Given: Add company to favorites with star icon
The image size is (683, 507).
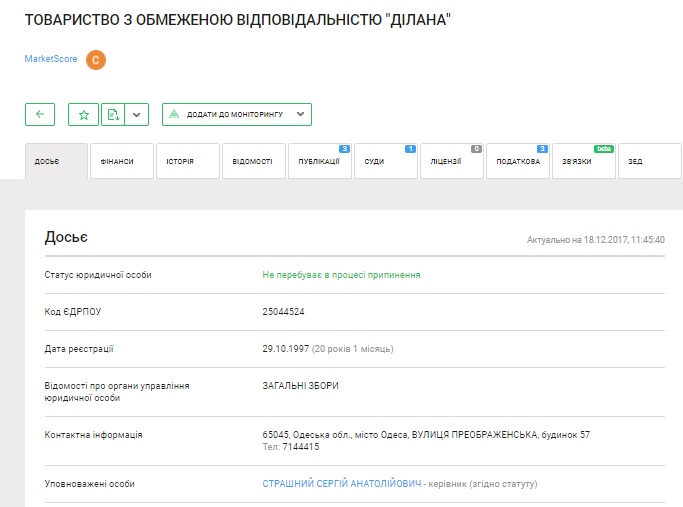Looking at the screenshot, I should [84, 114].
